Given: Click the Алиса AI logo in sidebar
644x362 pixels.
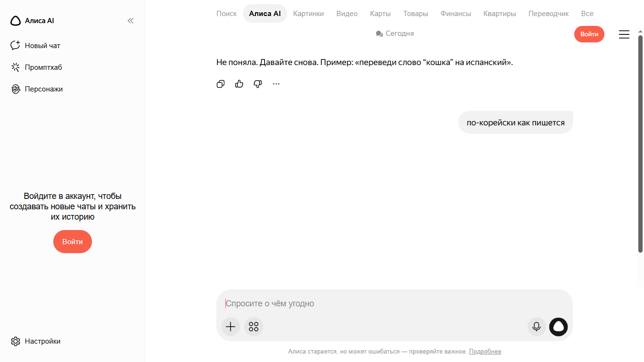Looking at the screenshot, I should pos(32,21).
